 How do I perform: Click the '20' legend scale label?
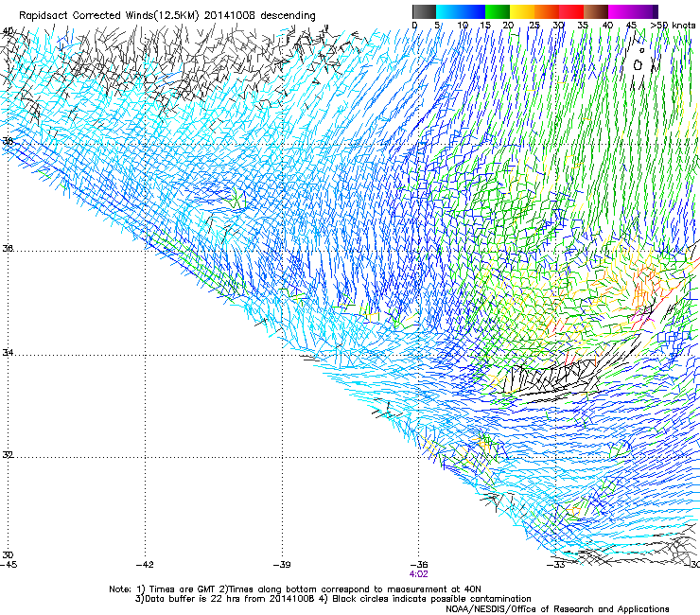click(508, 25)
